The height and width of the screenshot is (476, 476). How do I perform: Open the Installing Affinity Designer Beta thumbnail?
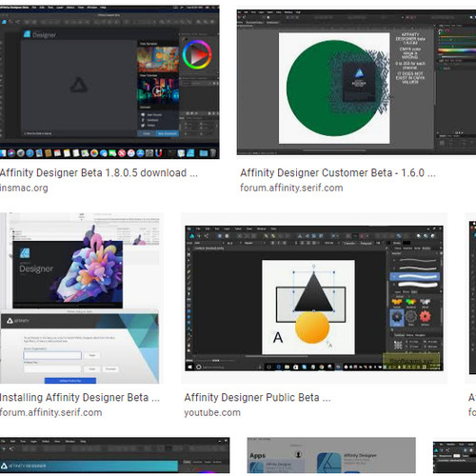[x=79, y=298]
